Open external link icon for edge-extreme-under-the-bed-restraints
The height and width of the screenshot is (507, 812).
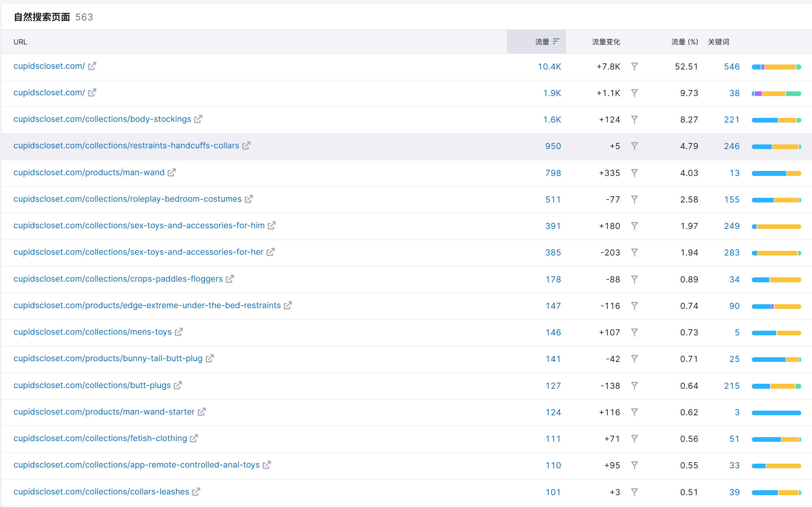click(288, 305)
